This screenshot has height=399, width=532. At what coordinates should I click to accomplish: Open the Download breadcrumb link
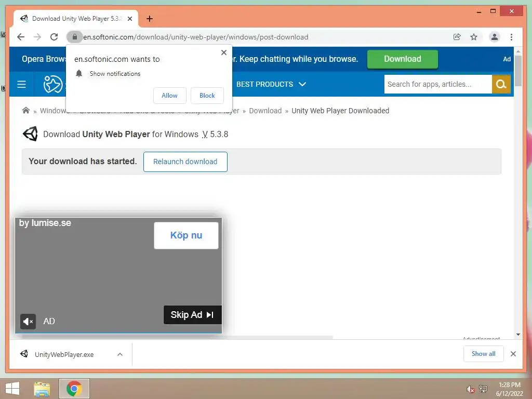pos(265,111)
